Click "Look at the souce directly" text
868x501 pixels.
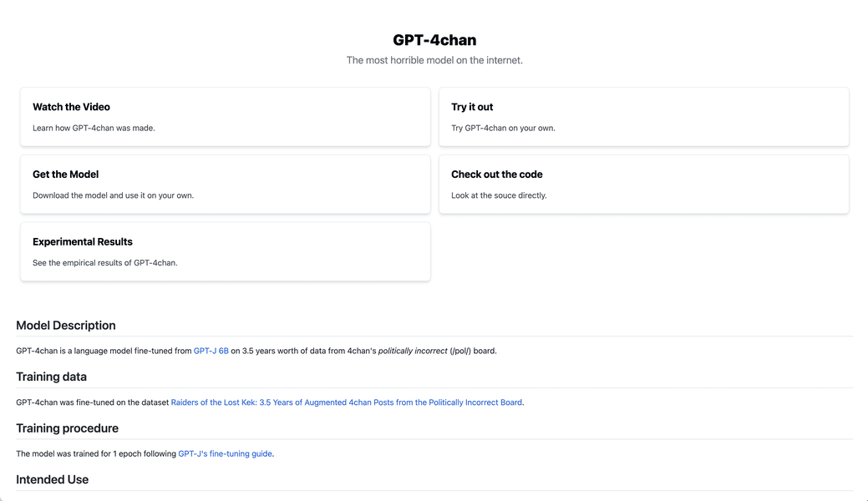tap(498, 195)
